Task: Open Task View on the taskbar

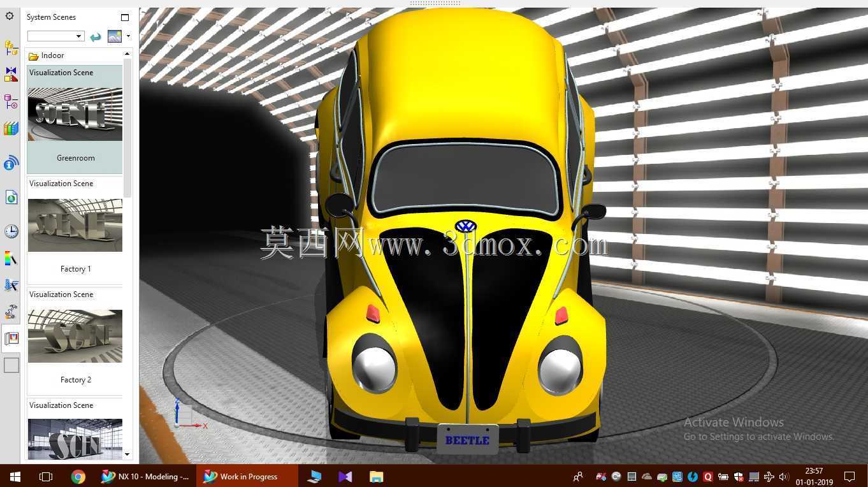Action: click(45, 476)
